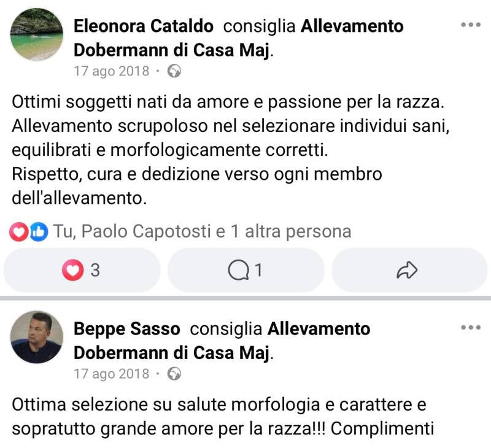Click the globe privacy icon on Eleonora's post

[174, 71]
